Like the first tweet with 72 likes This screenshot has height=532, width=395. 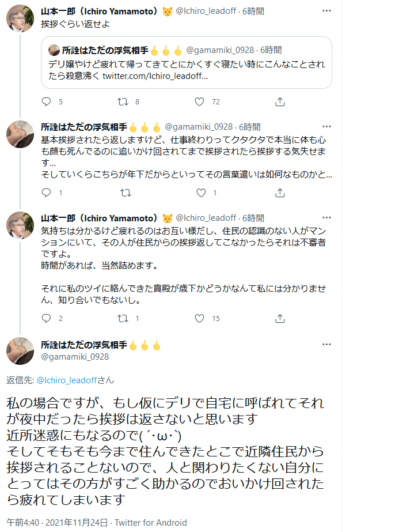pos(199,102)
